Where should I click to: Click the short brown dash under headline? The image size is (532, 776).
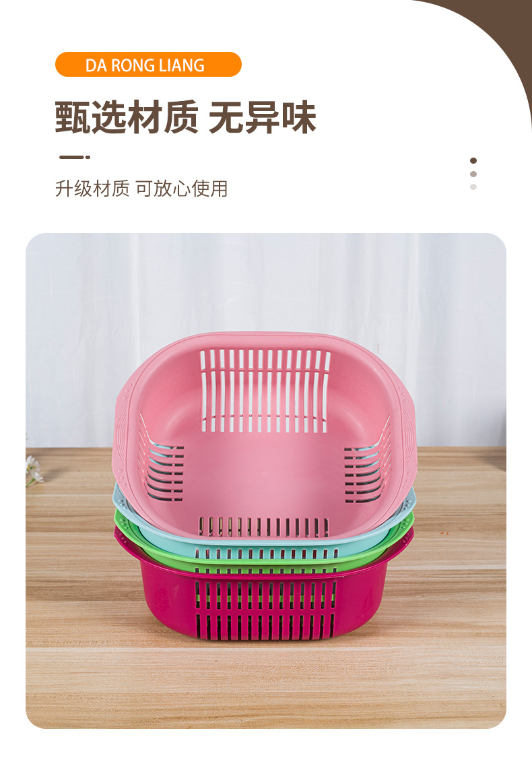point(71,157)
